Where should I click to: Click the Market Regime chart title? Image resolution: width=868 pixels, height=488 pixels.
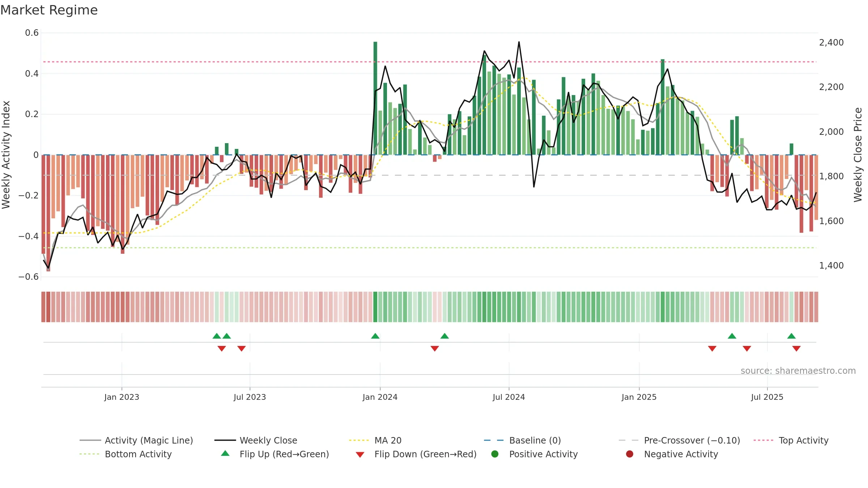click(49, 10)
